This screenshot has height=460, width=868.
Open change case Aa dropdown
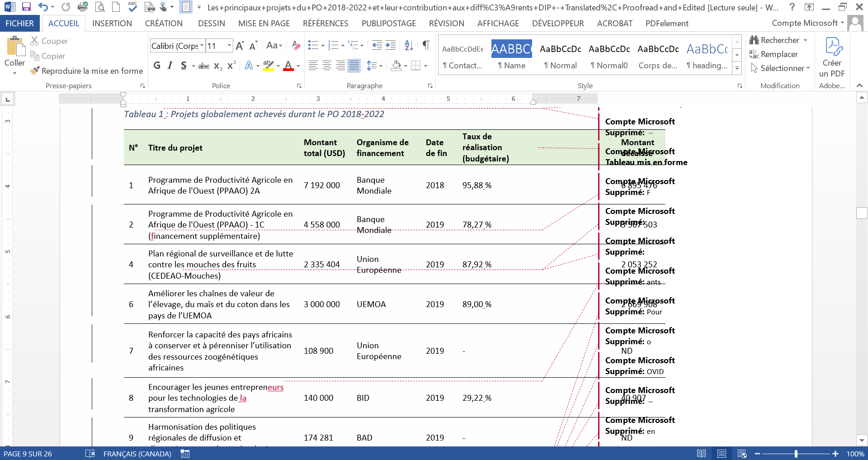(274, 45)
